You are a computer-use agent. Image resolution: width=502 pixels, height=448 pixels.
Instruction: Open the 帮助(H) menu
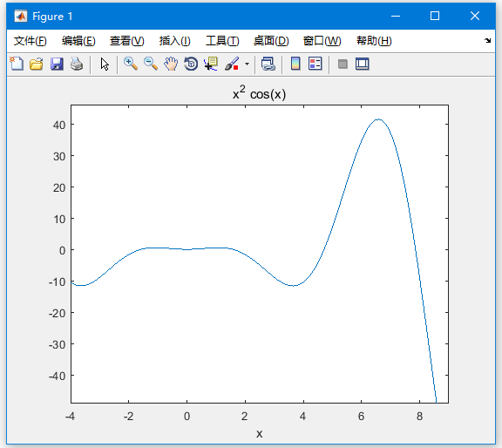374,41
